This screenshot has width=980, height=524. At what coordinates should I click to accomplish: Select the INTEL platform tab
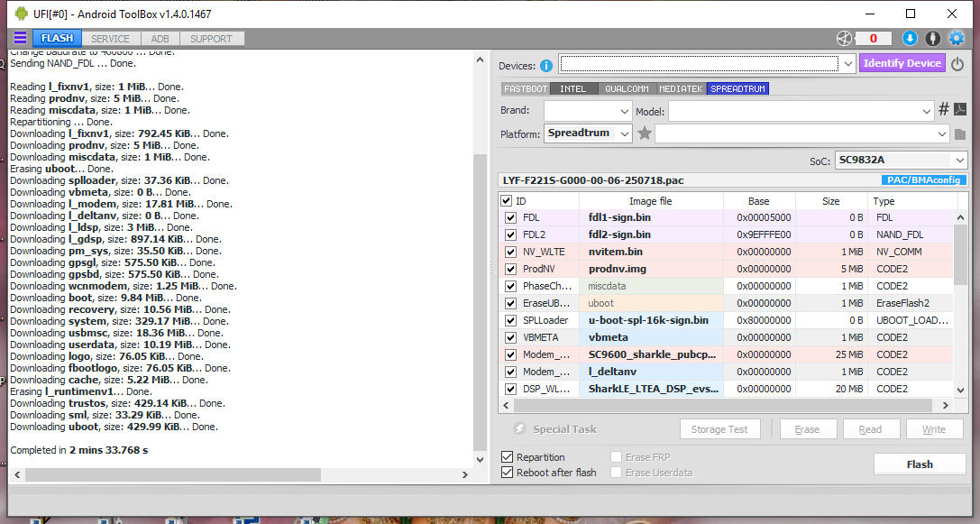(x=573, y=88)
